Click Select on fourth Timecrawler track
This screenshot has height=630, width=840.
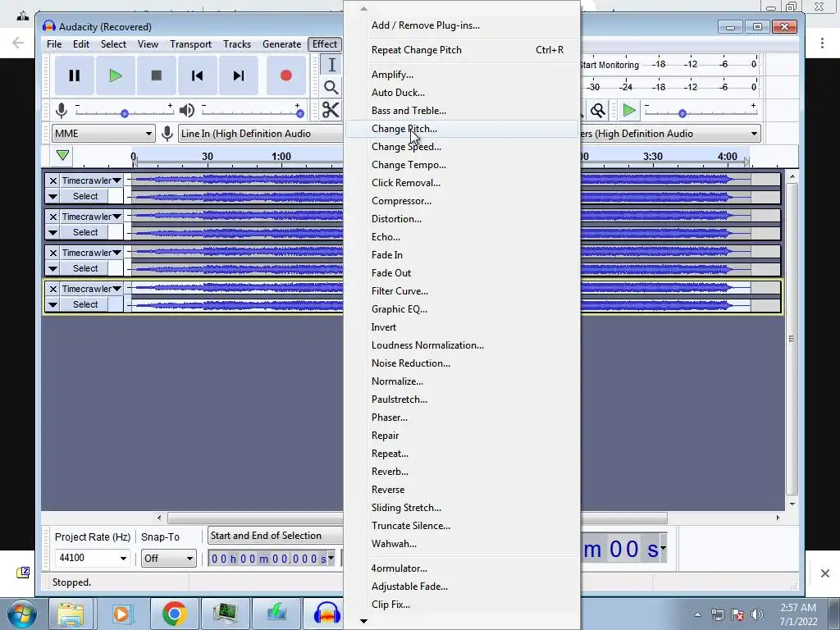(85, 304)
